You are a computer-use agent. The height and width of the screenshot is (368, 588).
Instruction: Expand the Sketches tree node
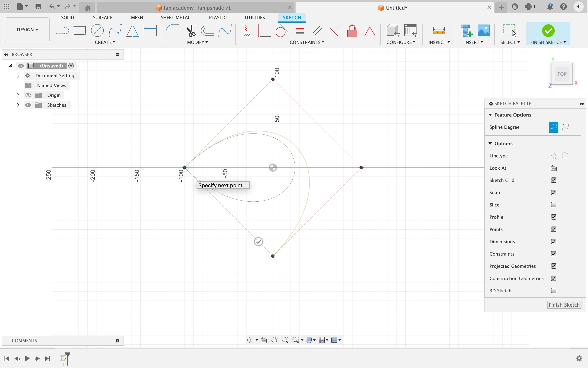18,105
